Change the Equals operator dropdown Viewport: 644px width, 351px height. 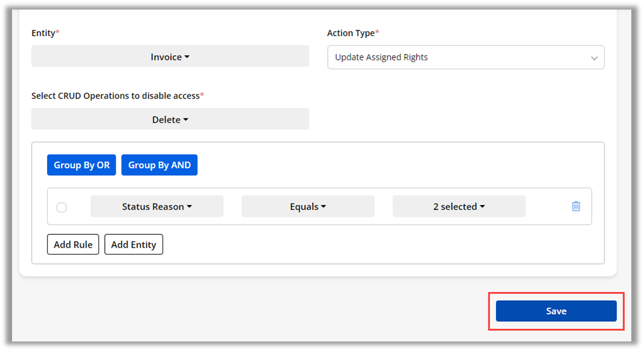[307, 206]
